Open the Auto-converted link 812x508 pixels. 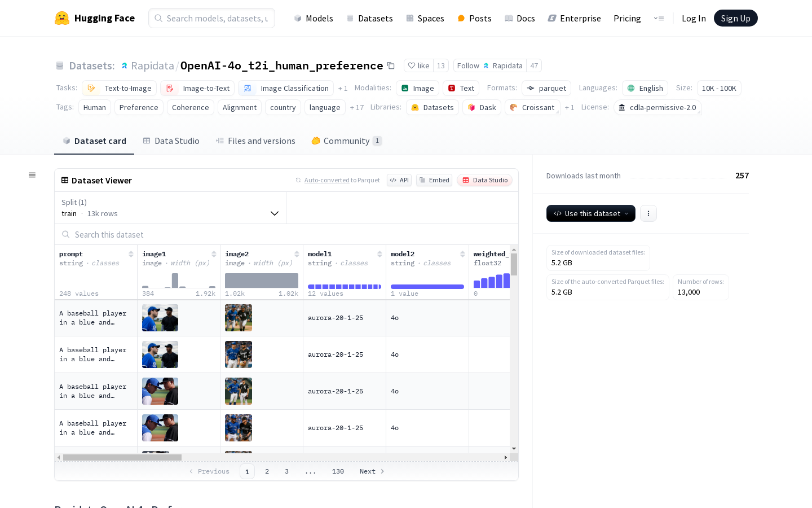point(327,180)
